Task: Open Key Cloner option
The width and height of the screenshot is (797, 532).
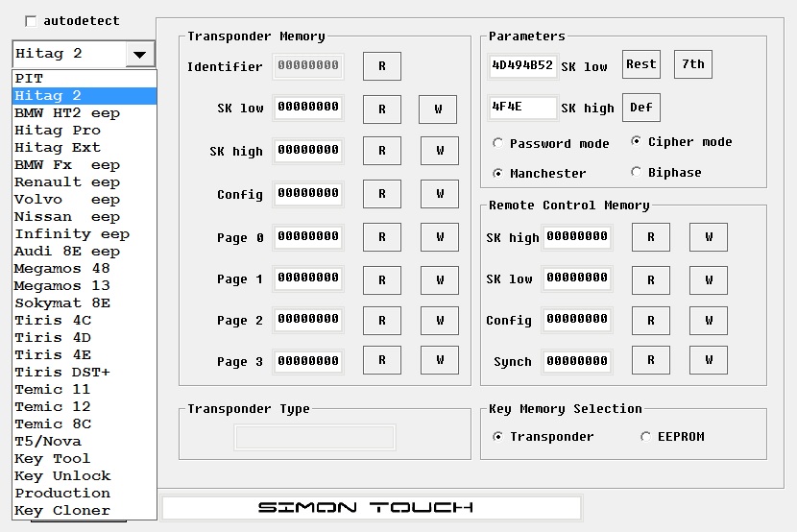Action: point(85,511)
